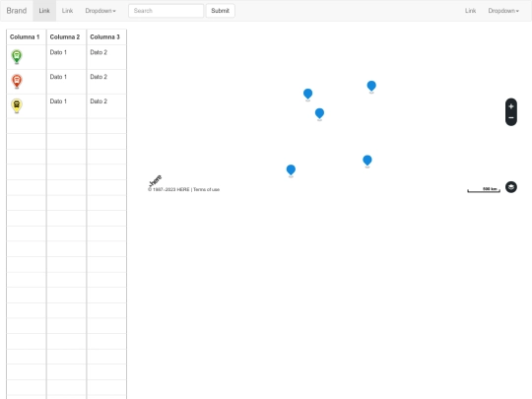Select the middle blue map pin
Image resolution: width=532 pixels, height=399 pixels.
click(x=319, y=113)
